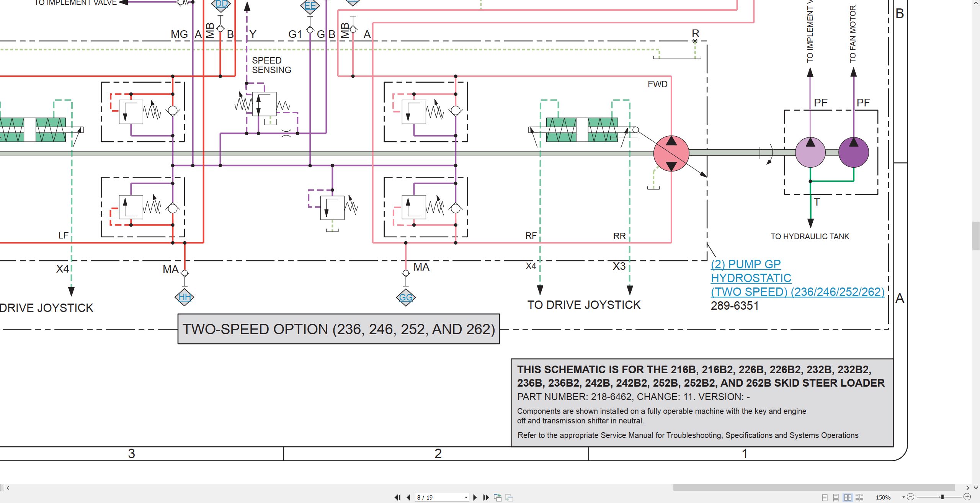Click the EE connector diamond link
Screen dimensions: 980x503
click(x=310, y=6)
